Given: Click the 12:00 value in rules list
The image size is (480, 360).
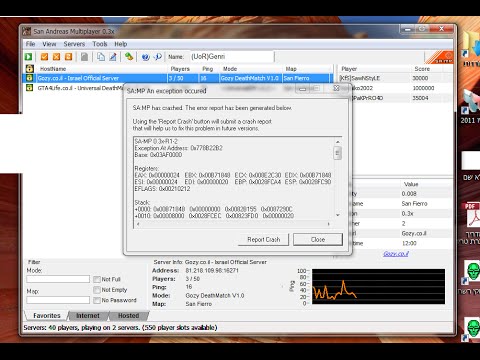Looking at the screenshot, I should coord(409,243).
